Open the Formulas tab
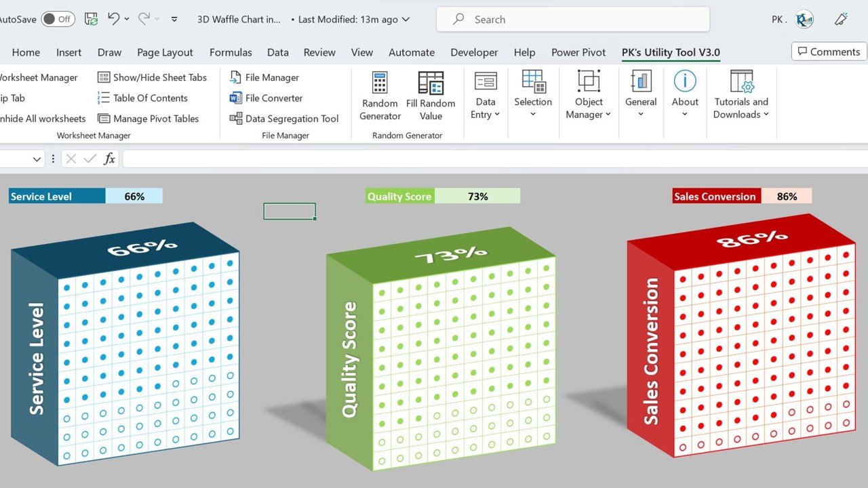The image size is (868, 488). pos(231,52)
